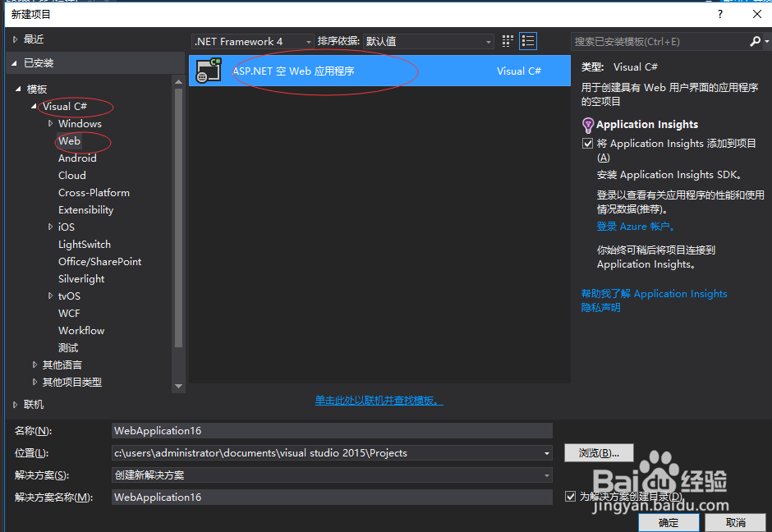772x532 pixels.
Task: Select Android template category
Action: tap(77, 158)
